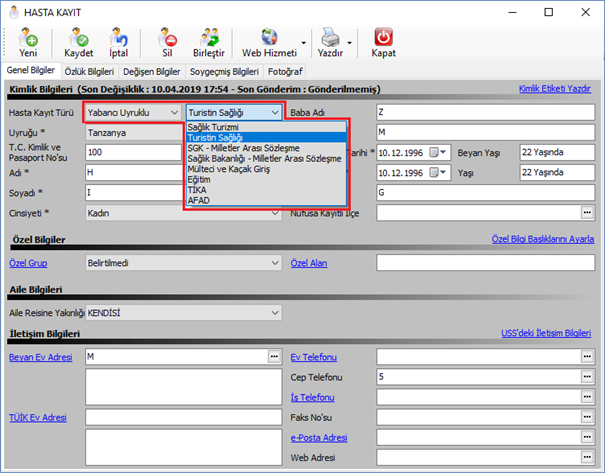Maximize the HASTA KAYIT window
The image size is (605, 473).
549,12
